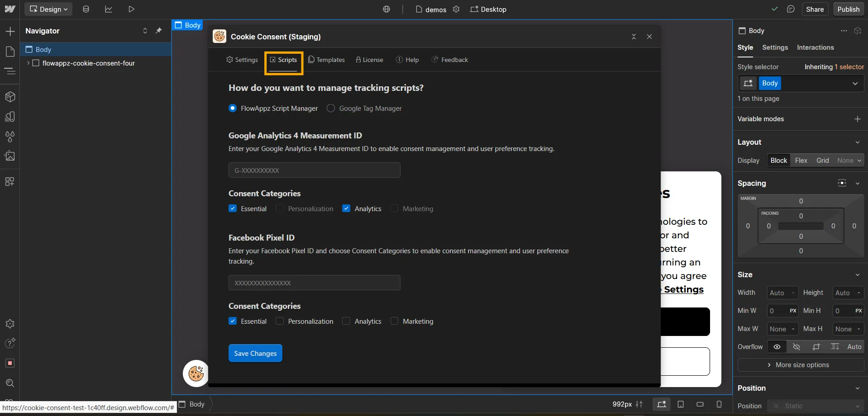This screenshot has height=416, width=868.
Task: Set overflow to hidden icon
Action: click(796, 347)
